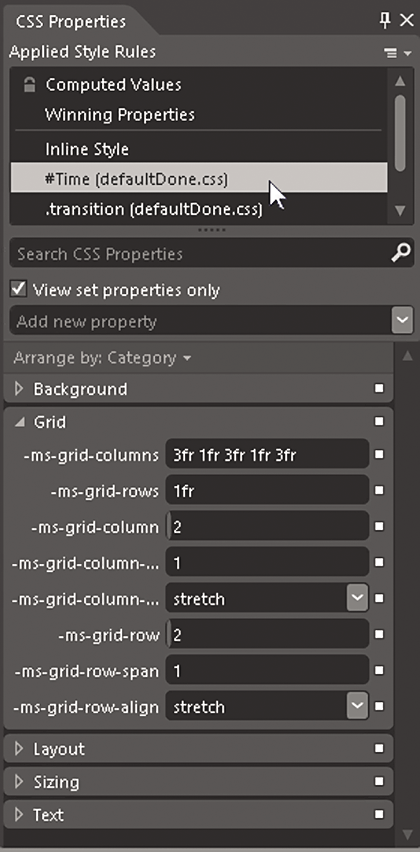
Task: Open Applied Style Rules options menu
Action: pos(398,53)
